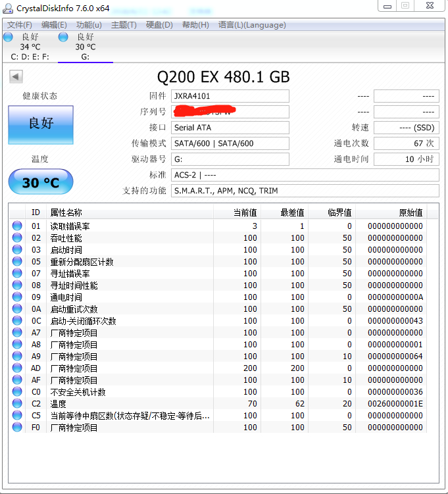448x494 pixels.
Task: Click status orb of row 0A 启动重试次数
Action: [17, 309]
